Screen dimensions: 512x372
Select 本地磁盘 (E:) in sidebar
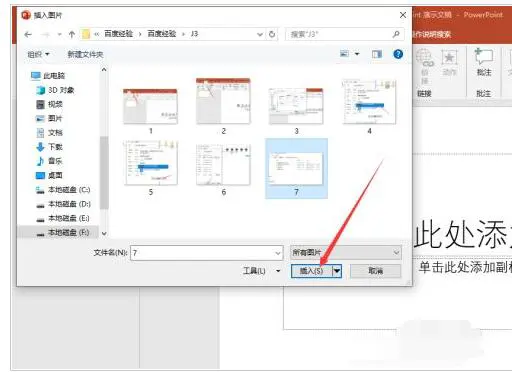[x=63, y=218]
